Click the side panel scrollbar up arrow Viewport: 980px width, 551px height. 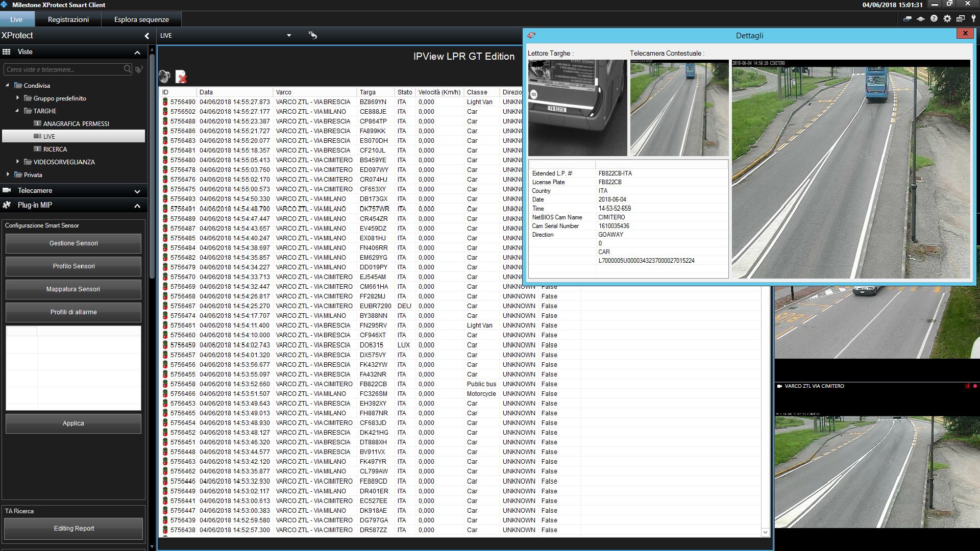tap(152, 50)
